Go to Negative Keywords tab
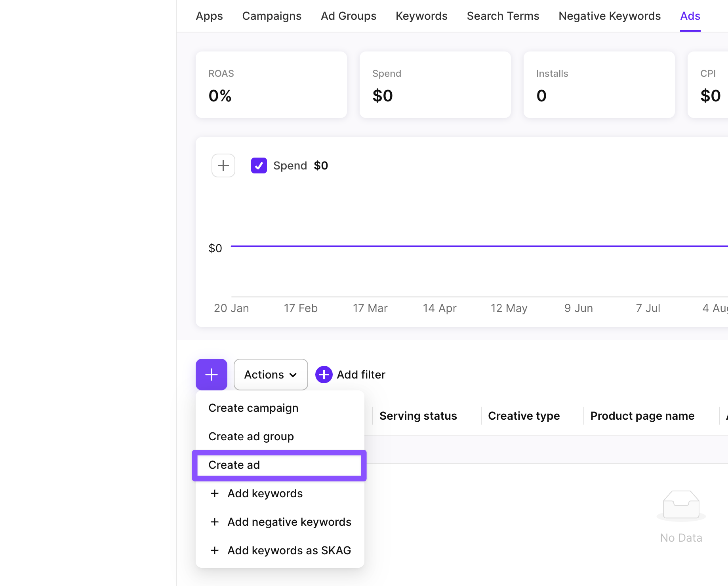728x586 pixels. coord(610,16)
